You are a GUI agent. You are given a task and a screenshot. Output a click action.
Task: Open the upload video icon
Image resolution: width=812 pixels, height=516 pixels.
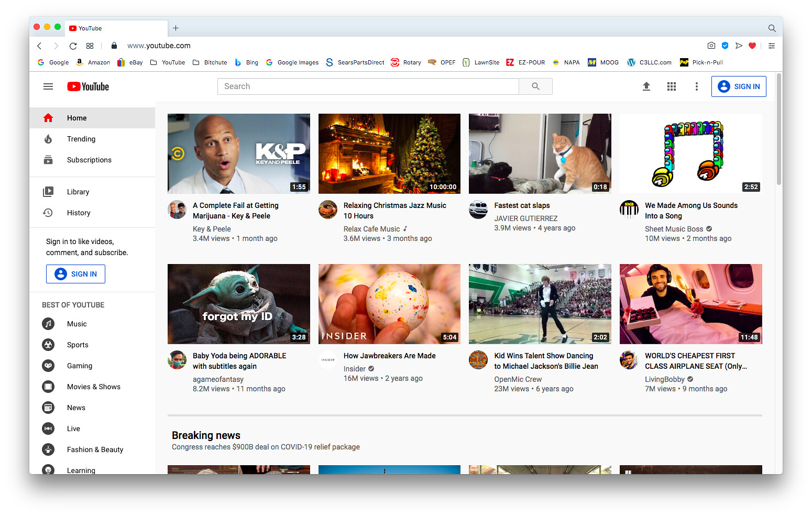point(646,86)
